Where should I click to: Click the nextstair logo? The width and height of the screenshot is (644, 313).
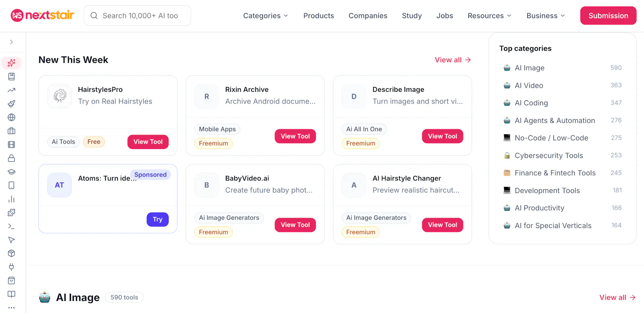point(42,15)
